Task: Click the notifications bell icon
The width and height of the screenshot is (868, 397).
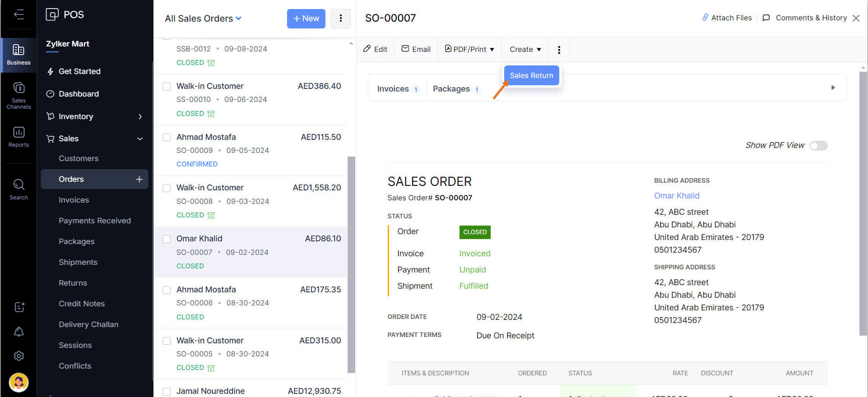Action: [19, 332]
